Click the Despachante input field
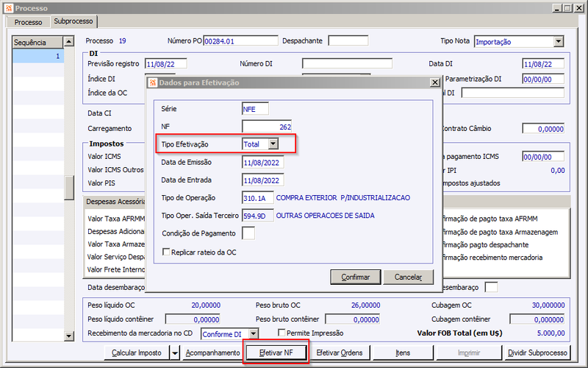 coord(348,40)
